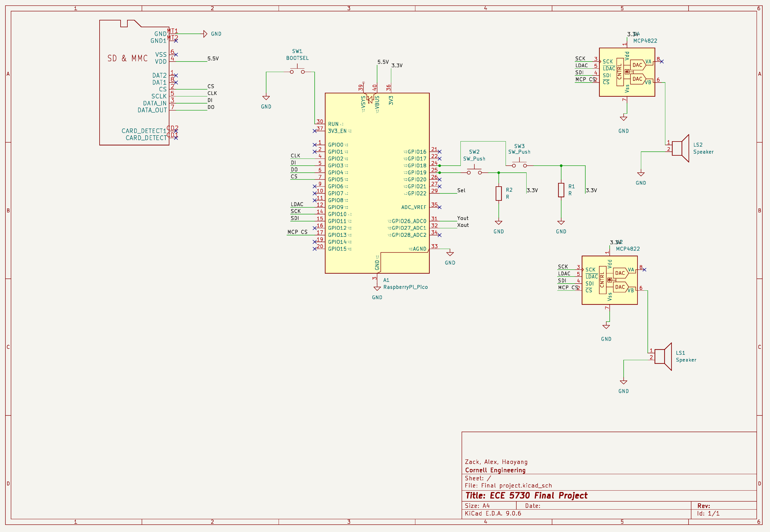The image size is (770, 532).
Task: Click the AGND ground symbol at pin 33
Action: point(450,254)
